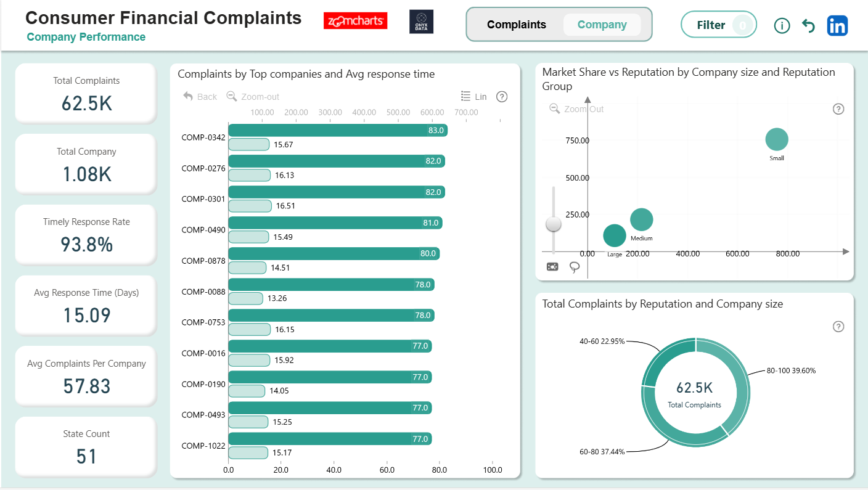Select the Small company bubble

[777, 139]
